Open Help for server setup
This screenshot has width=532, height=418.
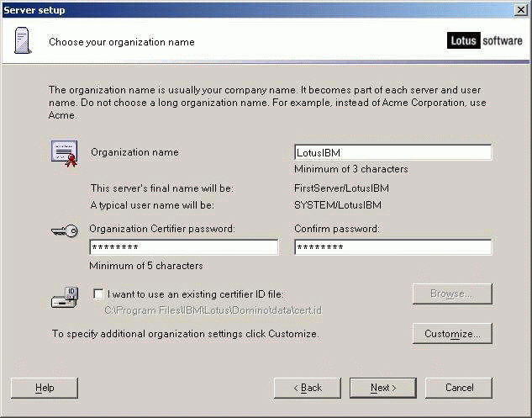pos(45,388)
